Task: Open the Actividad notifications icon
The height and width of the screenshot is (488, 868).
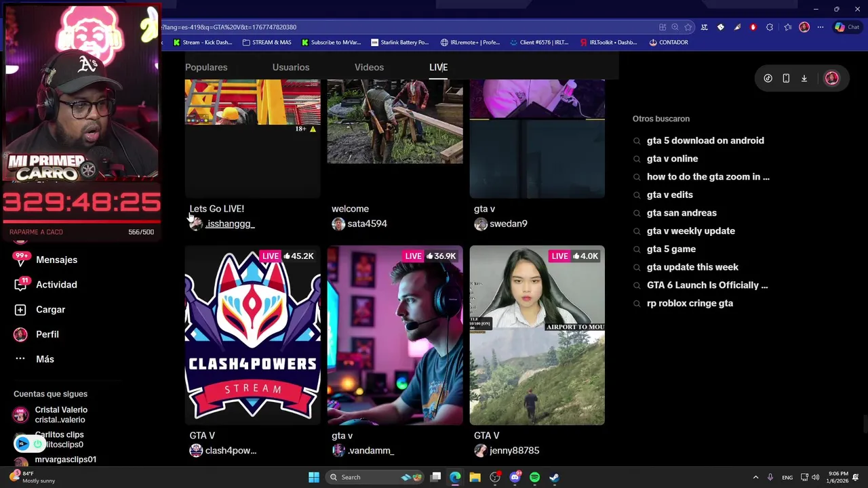Action: tap(21, 285)
